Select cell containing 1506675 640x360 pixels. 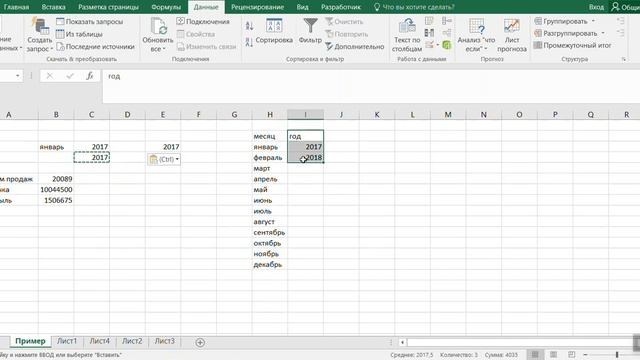[x=56, y=200]
